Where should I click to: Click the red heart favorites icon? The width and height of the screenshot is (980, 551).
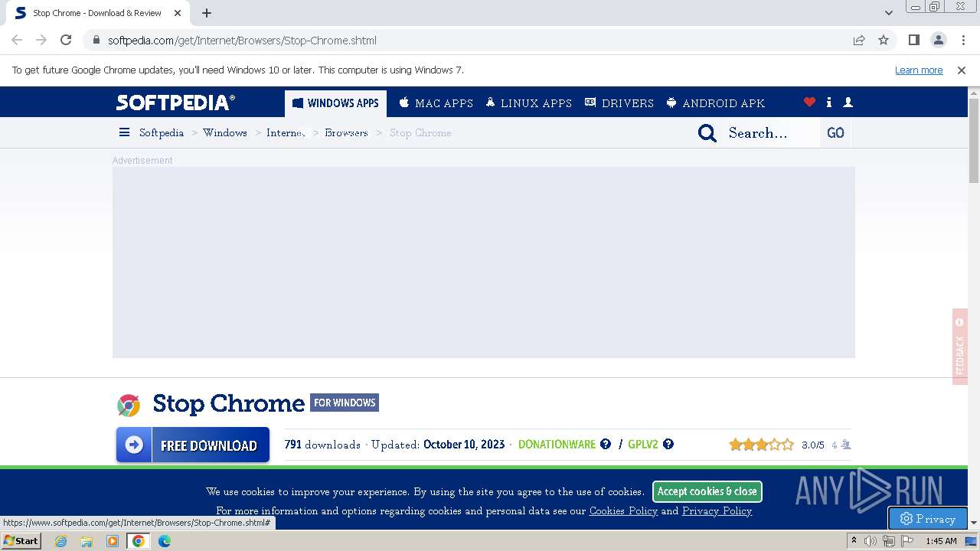(809, 103)
